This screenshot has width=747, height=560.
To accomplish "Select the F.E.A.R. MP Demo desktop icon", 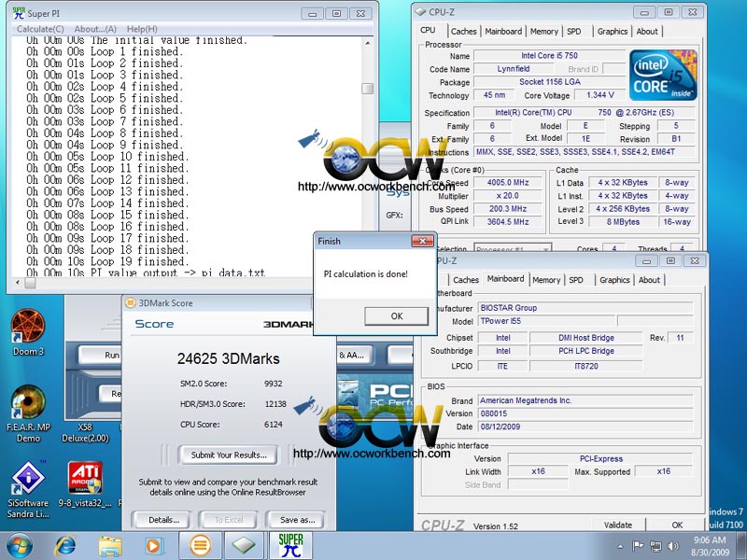I will (x=28, y=413).
